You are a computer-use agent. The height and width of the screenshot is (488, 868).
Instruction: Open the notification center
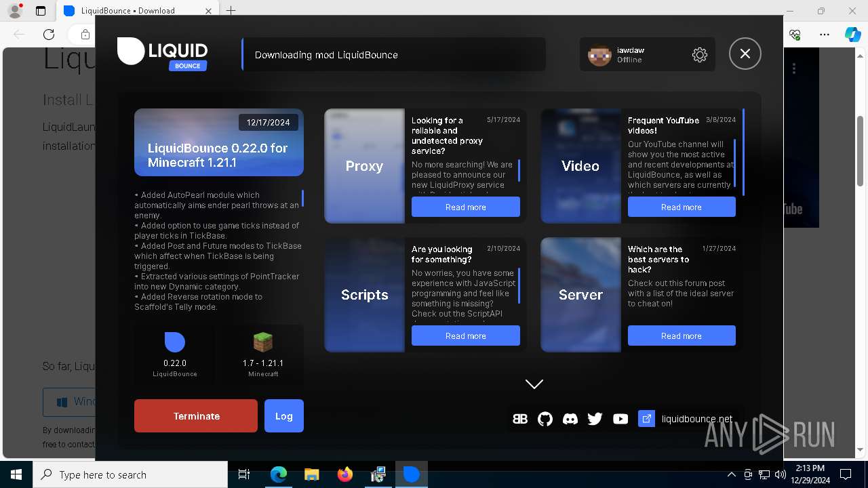click(846, 474)
